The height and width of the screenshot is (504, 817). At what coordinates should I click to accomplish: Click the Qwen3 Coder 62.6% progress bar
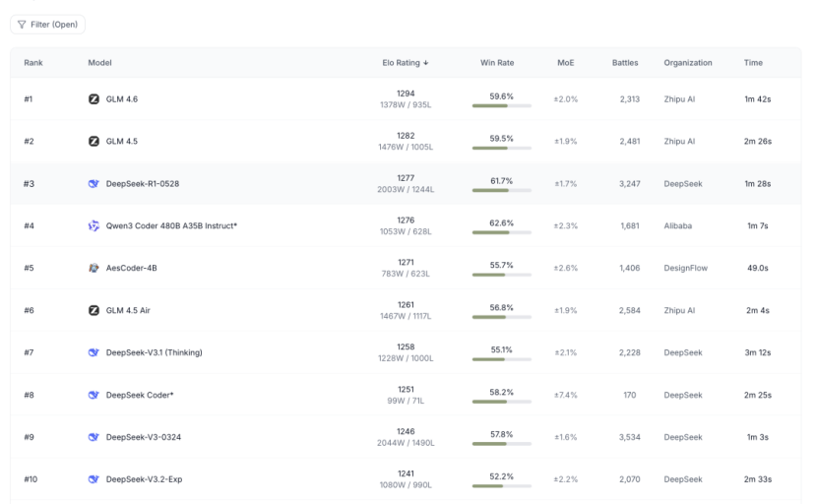501,233
